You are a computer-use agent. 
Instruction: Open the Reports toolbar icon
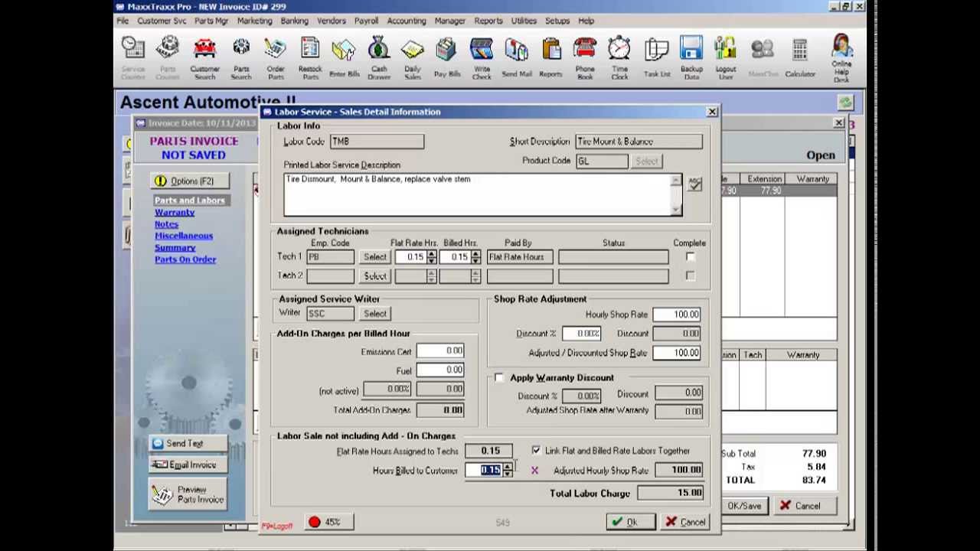[x=550, y=58]
